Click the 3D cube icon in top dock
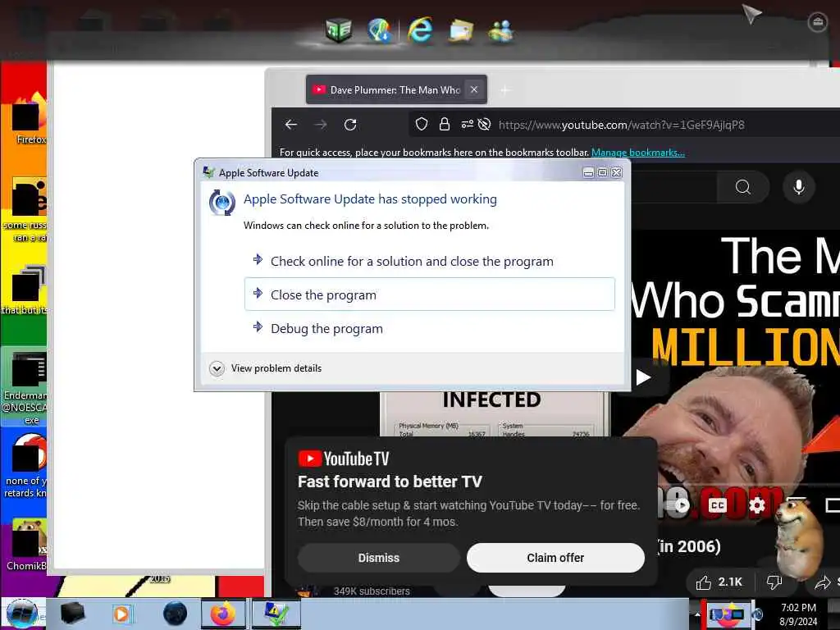 click(x=339, y=30)
